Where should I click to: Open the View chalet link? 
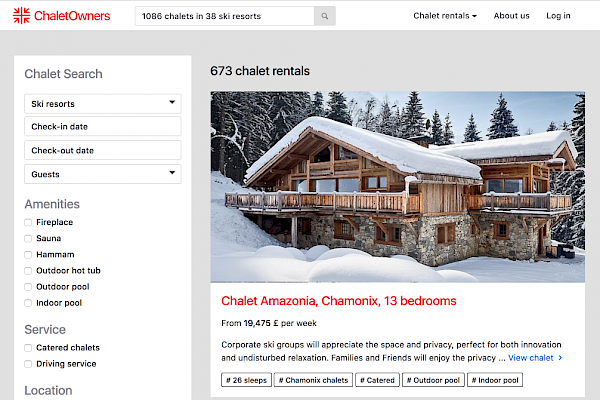click(x=530, y=357)
